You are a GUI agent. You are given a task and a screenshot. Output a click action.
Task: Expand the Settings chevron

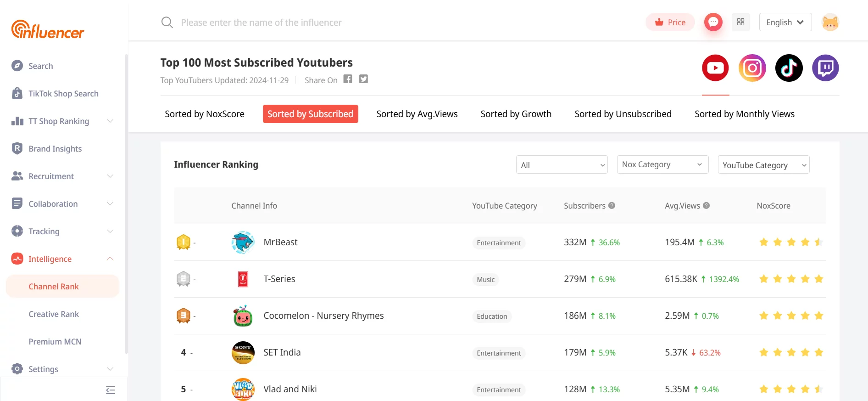click(x=110, y=369)
